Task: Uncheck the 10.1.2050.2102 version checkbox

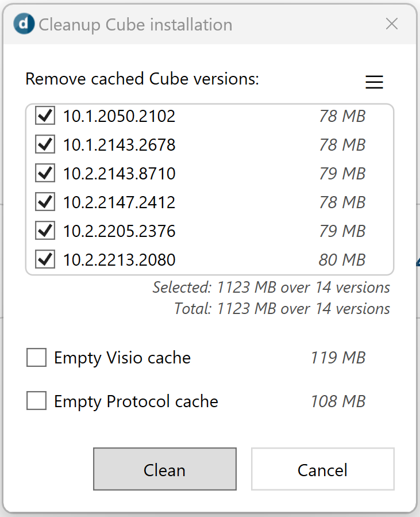Action: 45,116
